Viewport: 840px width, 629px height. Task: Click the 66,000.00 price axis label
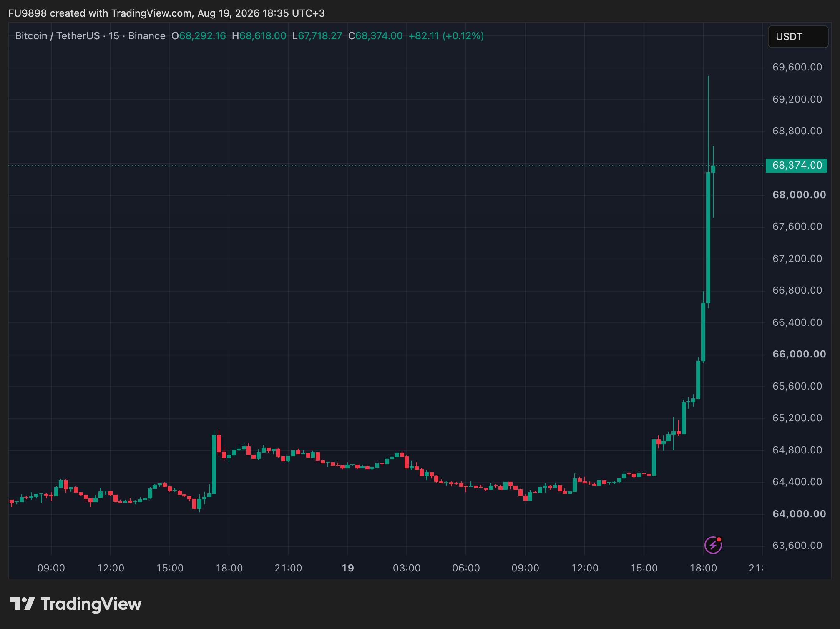pyautogui.click(x=799, y=354)
